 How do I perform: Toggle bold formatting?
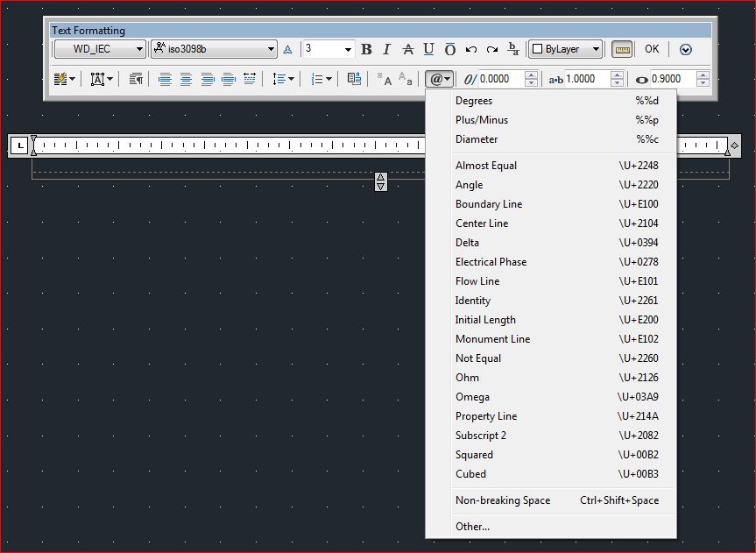365,49
